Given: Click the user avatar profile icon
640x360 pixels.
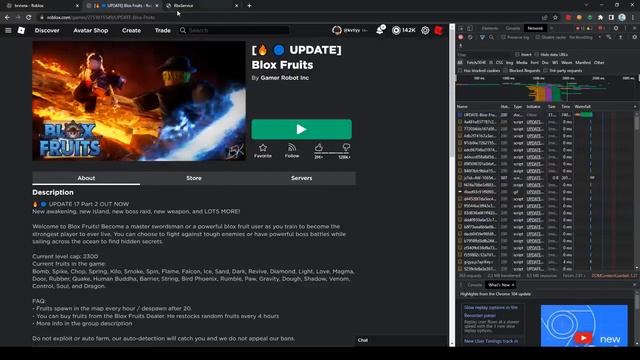Looking at the screenshot, I should (x=337, y=30).
